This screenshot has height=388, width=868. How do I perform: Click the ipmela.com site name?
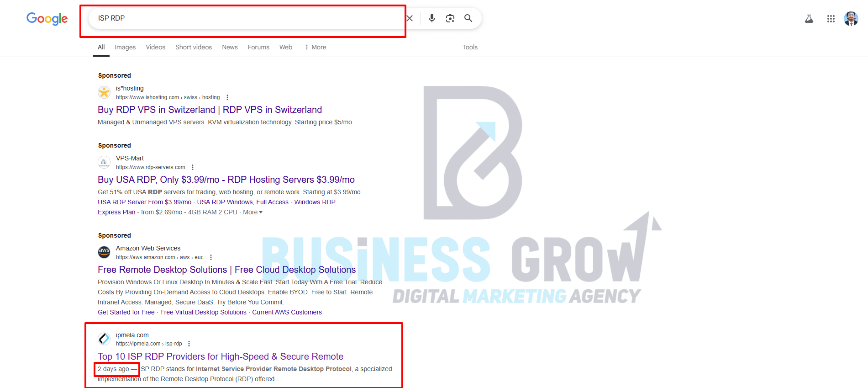coord(132,335)
